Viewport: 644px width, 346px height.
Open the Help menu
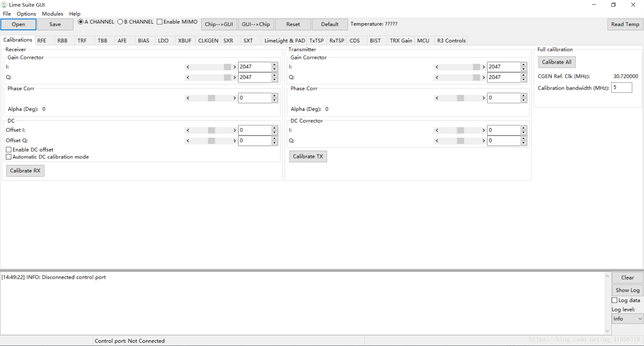(x=75, y=14)
